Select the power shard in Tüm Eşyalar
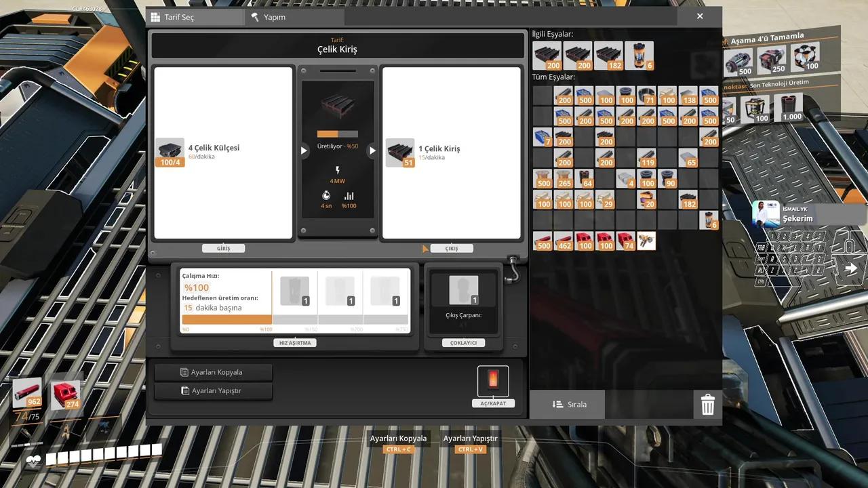The image size is (868, 488). pyautogui.click(x=709, y=220)
